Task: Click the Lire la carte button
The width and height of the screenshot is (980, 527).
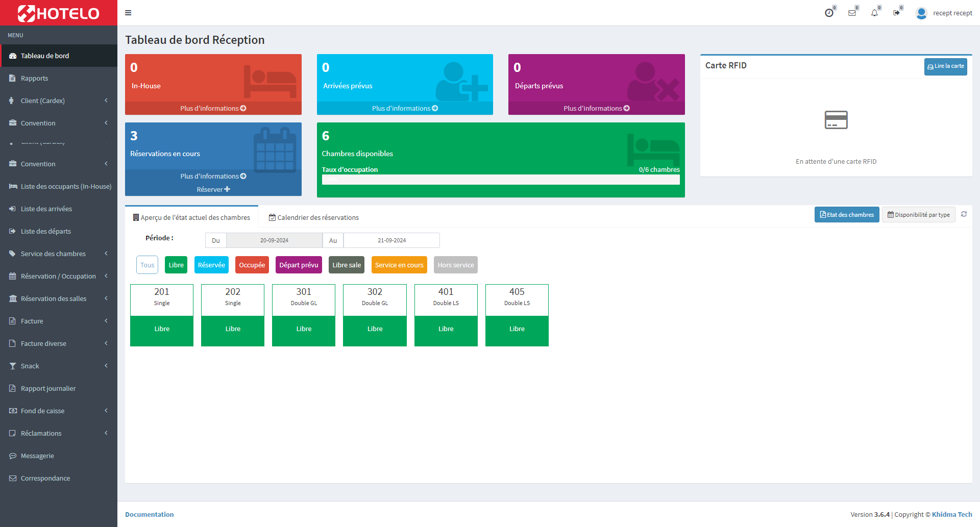Action: click(945, 66)
